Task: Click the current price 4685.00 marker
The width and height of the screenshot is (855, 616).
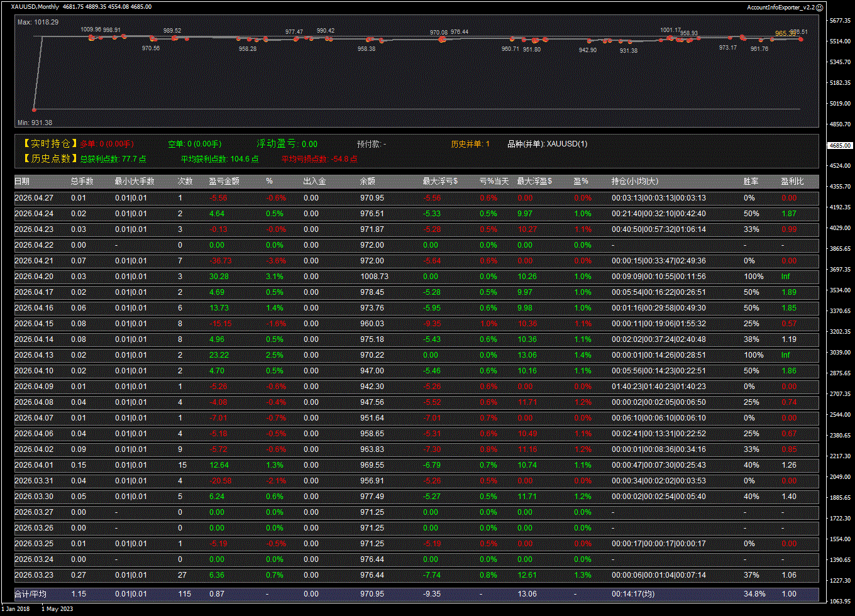Action: tap(840, 145)
